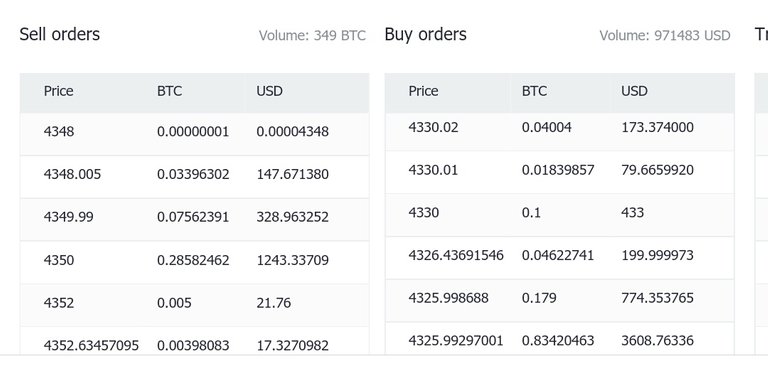Pick the sell order at 4352.63457095
The height and width of the screenshot is (365, 768).
(194, 341)
